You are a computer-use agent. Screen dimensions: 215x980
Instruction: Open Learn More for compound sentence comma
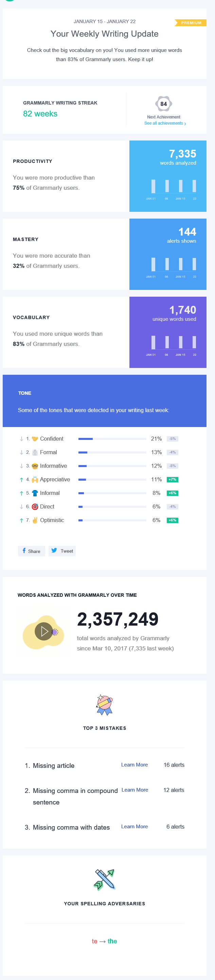(135, 790)
